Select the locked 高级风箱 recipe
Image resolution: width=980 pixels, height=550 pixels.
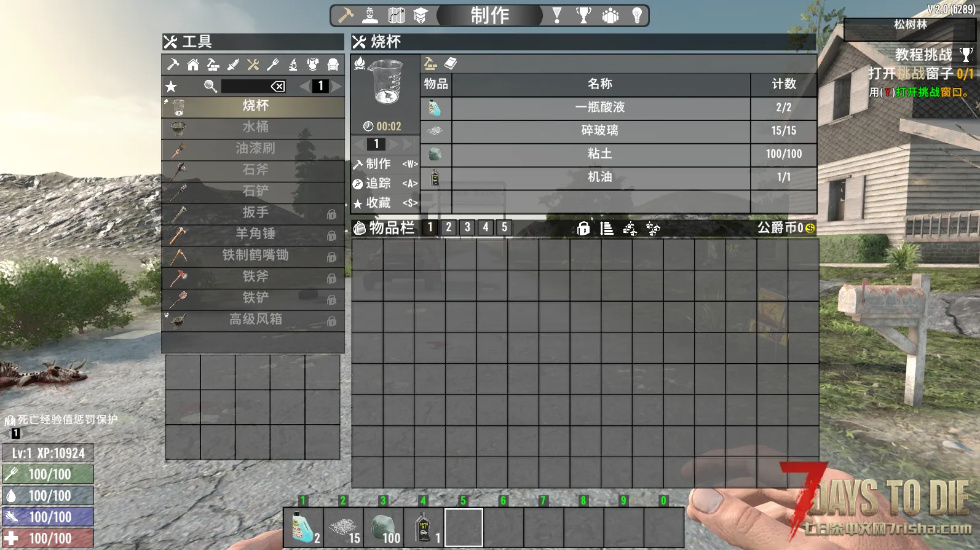point(253,320)
